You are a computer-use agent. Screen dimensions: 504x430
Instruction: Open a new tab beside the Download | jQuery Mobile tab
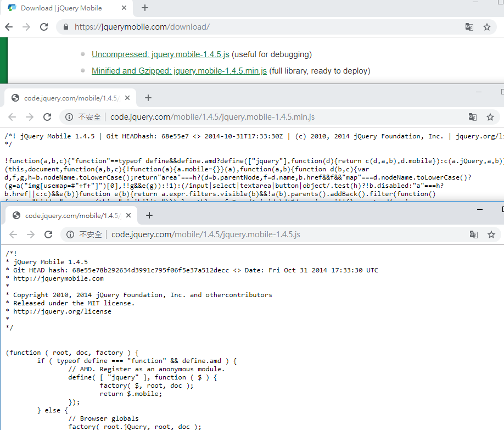click(145, 8)
